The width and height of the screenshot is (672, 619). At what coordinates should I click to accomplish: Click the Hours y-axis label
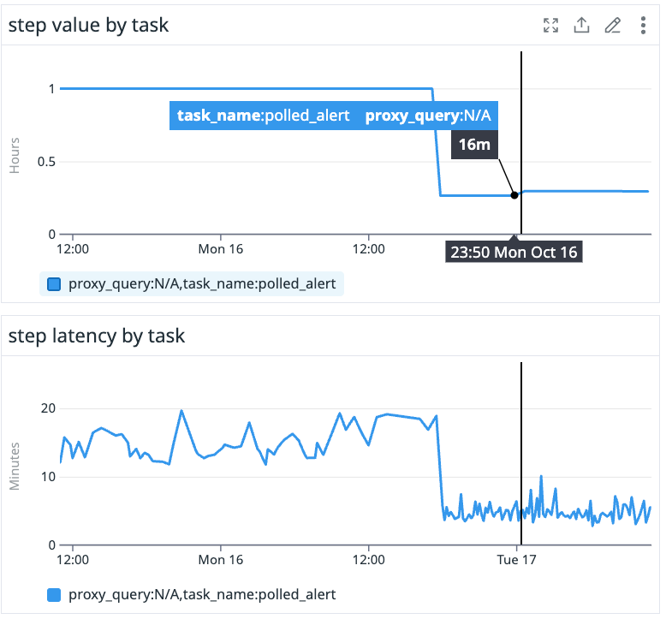(15, 156)
